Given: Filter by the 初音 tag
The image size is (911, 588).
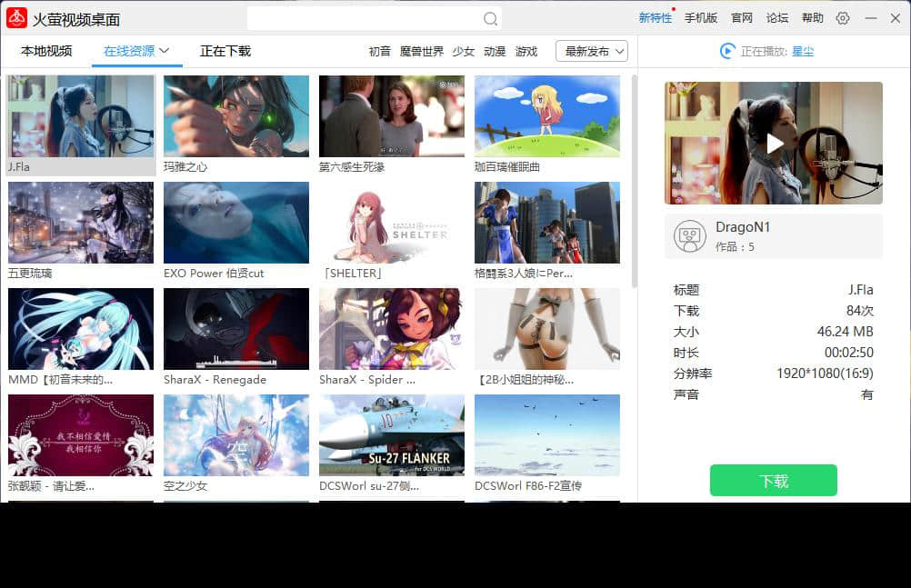Looking at the screenshot, I should (379, 51).
